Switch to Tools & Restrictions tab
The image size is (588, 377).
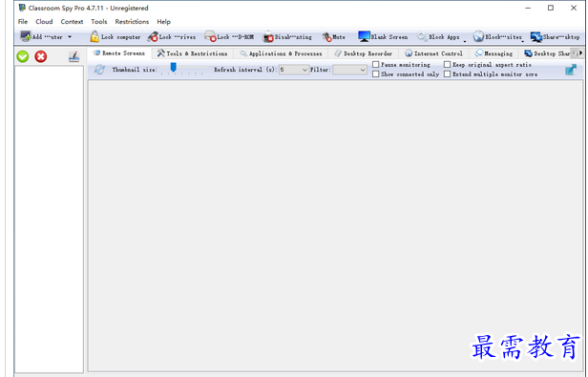193,53
